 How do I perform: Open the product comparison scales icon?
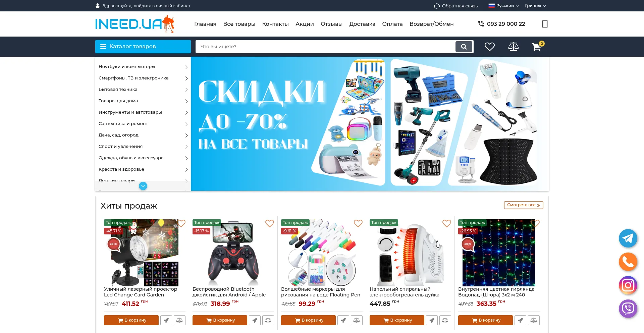coord(513,47)
